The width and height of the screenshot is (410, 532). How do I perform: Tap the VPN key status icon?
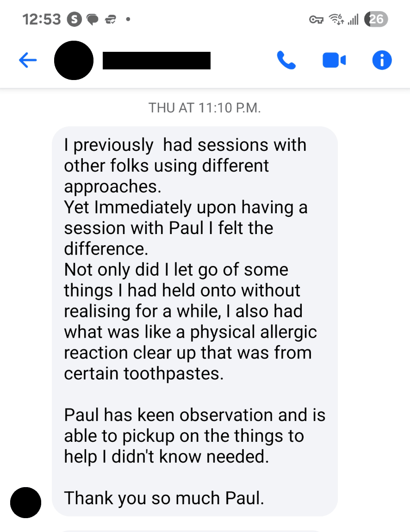316,20
